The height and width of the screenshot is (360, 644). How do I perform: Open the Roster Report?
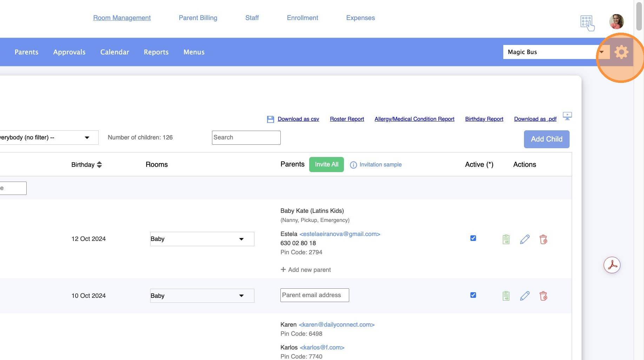(347, 119)
